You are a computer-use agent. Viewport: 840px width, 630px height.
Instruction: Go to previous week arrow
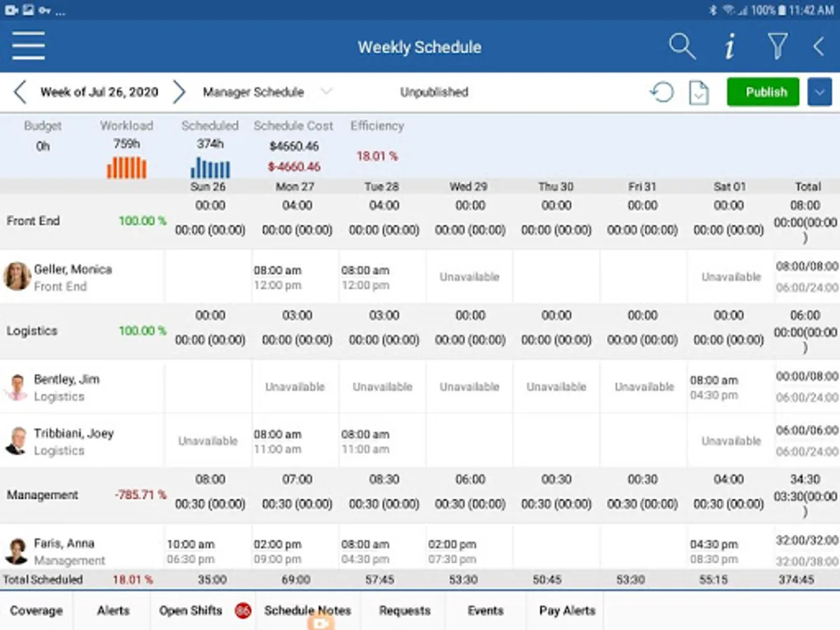pyautogui.click(x=20, y=92)
